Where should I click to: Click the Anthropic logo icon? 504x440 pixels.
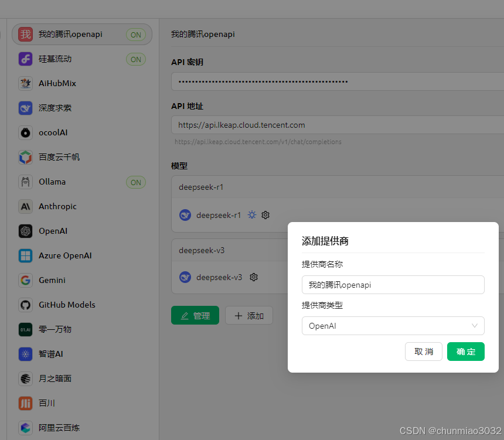(25, 206)
